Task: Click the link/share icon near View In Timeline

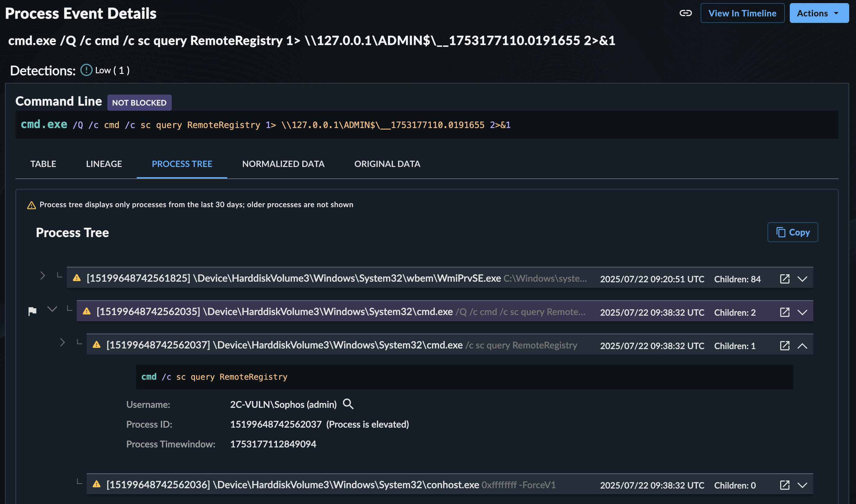Action: [685, 13]
